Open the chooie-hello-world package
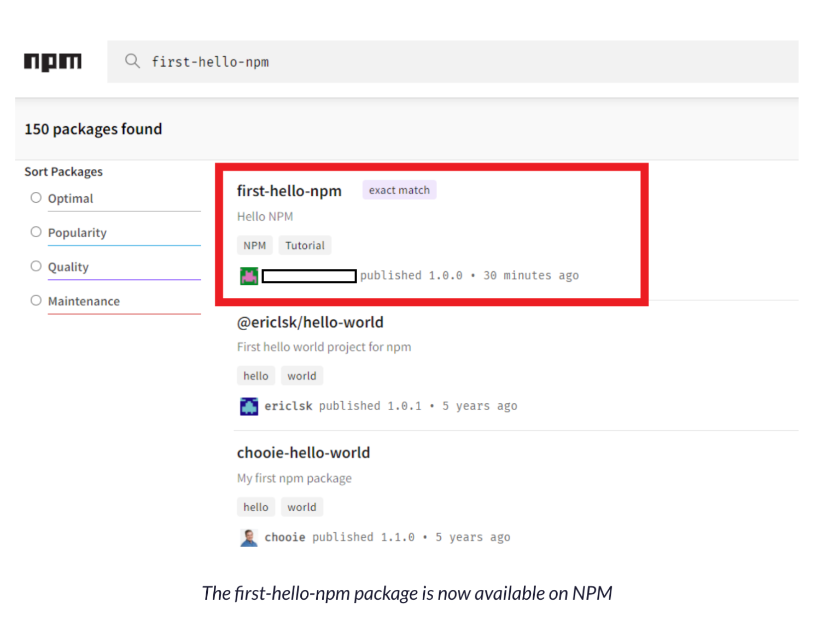 [304, 453]
